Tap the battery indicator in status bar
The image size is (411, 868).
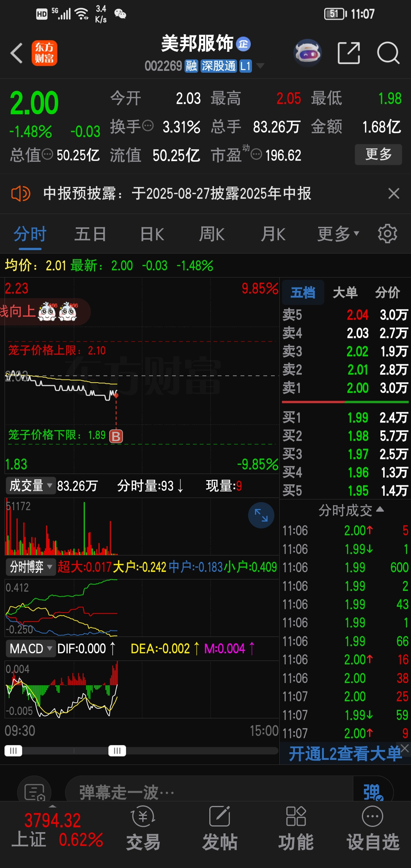(x=336, y=14)
